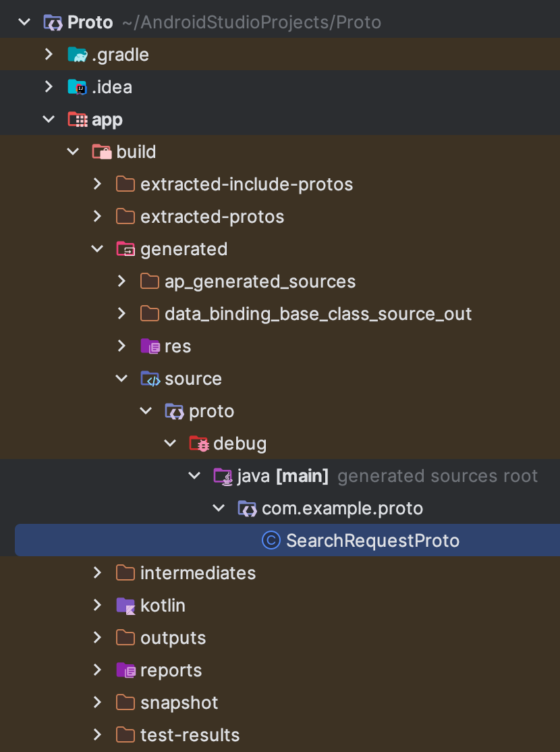The width and height of the screenshot is (560, 752).
Task: Click the SearchRequestProto class icon
Action: (271, 541)
